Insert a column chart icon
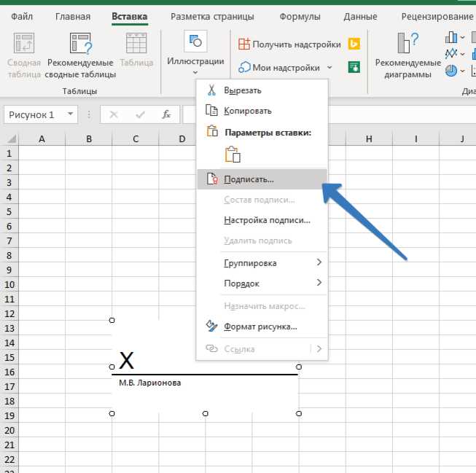Viewport: 476px width, 473px height. (x=451, y=37)
